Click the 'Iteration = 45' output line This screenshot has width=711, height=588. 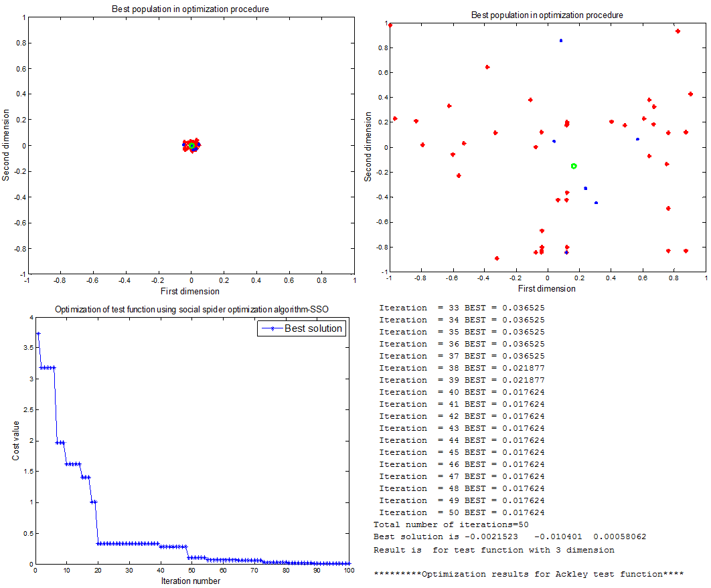[462, 453]
